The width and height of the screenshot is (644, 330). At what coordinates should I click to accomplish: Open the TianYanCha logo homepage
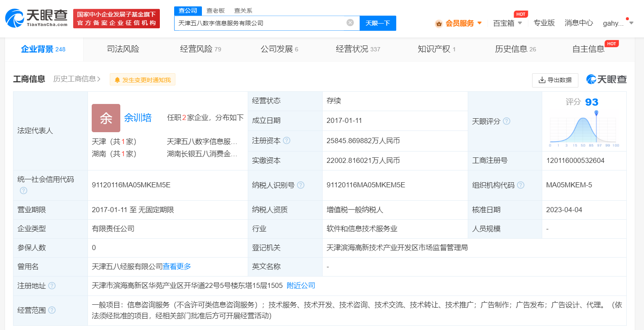click(x=36, y=18)
